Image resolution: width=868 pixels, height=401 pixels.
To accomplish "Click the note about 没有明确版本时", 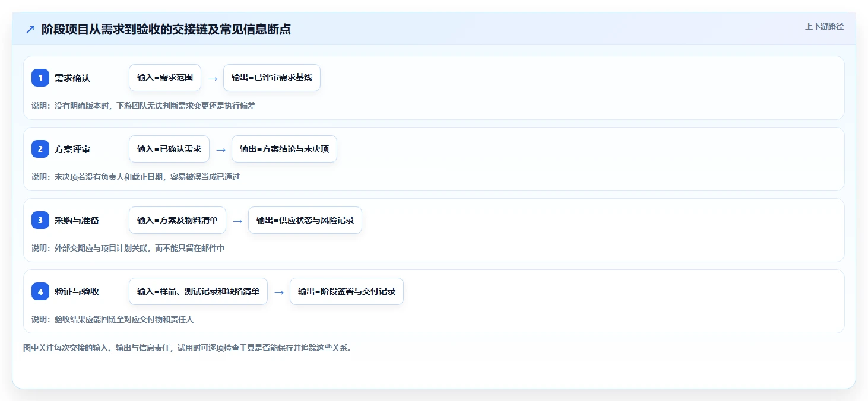I will pos(143,106).
